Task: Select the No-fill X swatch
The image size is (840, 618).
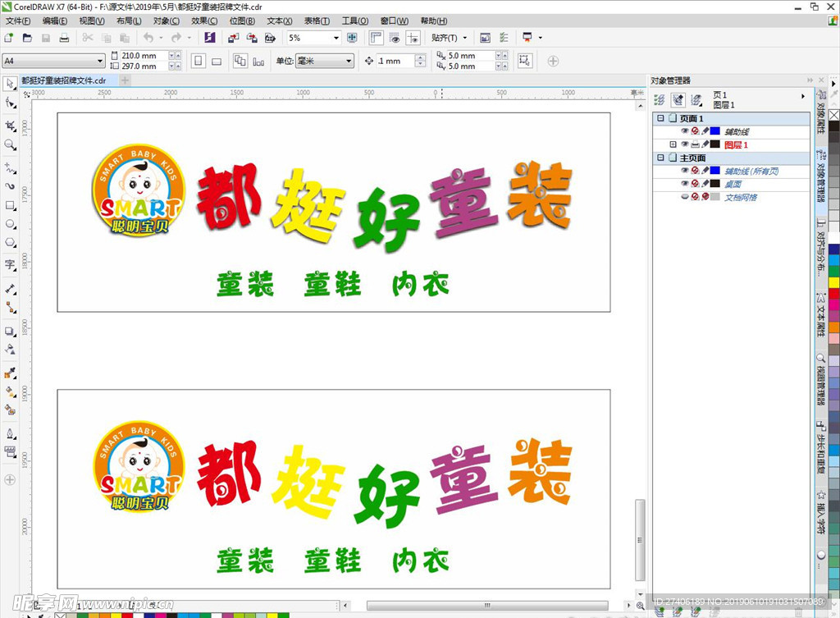Action: click(834, 115)
